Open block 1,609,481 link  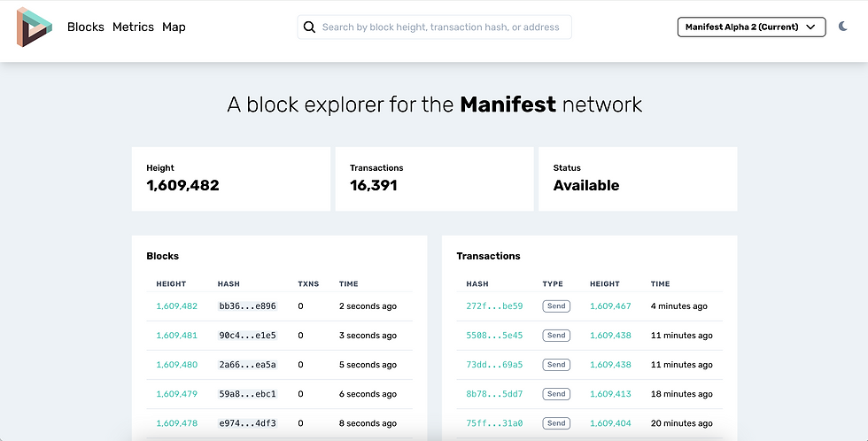pyautogui.click(x=177, y=336)
